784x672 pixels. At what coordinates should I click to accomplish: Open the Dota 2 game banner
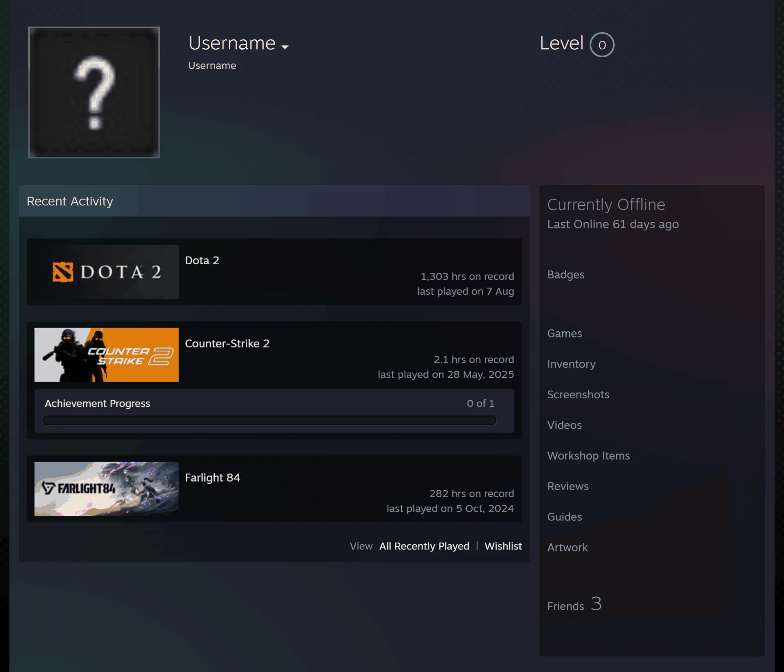tap(107, 272)
